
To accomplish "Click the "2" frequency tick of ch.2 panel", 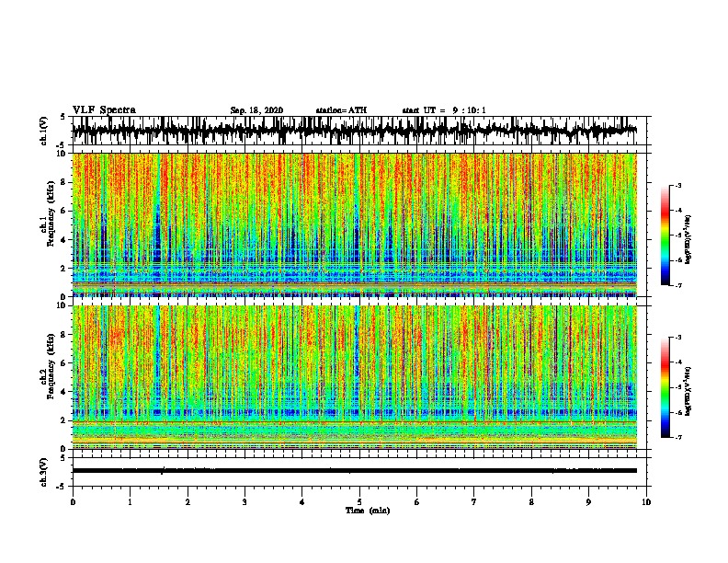I will [64, 420].
